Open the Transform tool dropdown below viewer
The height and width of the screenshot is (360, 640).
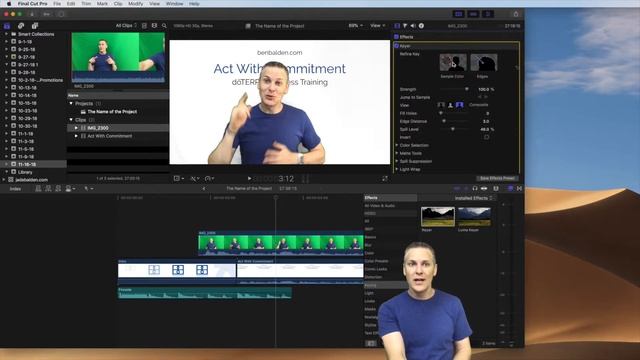[179, 178]
